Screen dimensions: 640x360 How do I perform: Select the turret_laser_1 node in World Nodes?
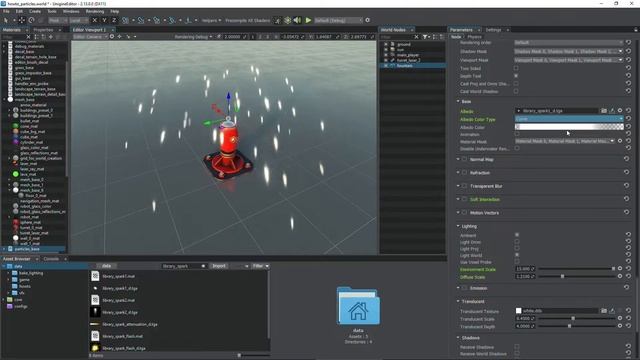409,60
